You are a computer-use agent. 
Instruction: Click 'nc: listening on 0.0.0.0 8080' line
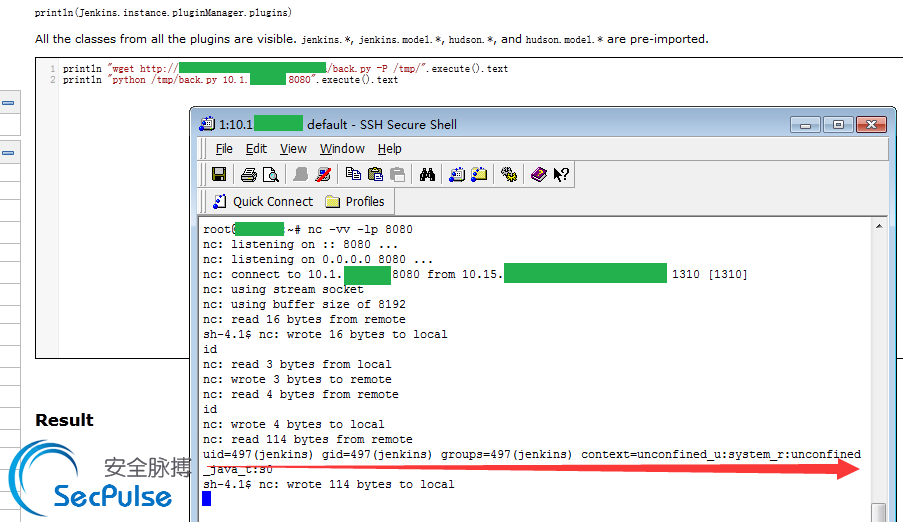[x=317, y=259]
